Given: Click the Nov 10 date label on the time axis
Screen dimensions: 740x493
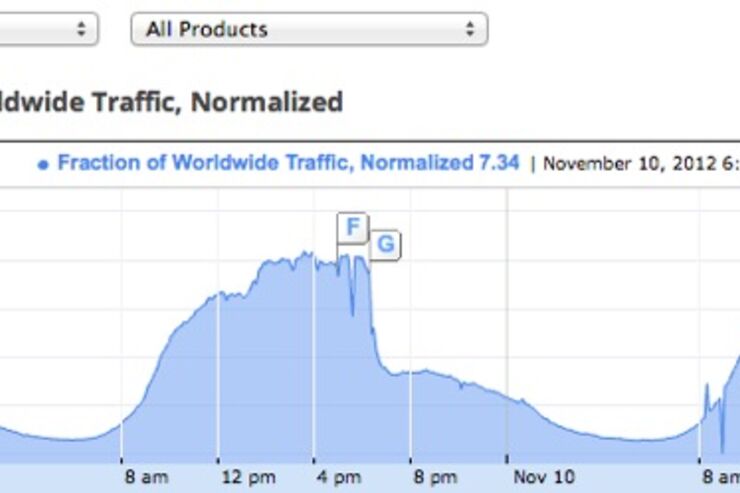Looking at the screenshot, I should 544,477.
